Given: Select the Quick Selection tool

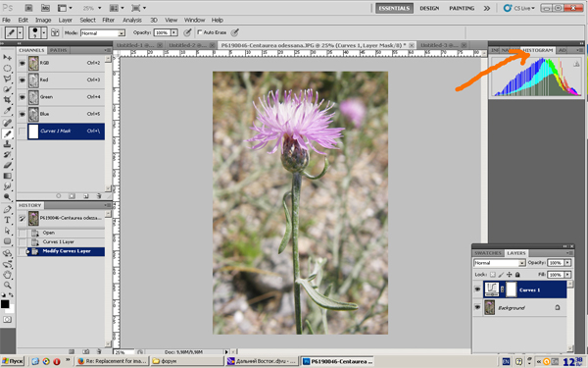Looking at the screenshot, I should [7, 89].
